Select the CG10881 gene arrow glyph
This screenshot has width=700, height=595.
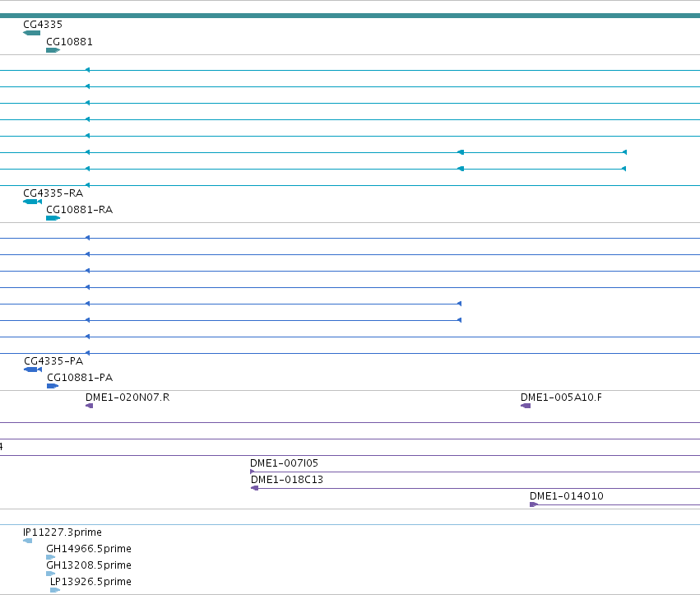pos(53,50)
